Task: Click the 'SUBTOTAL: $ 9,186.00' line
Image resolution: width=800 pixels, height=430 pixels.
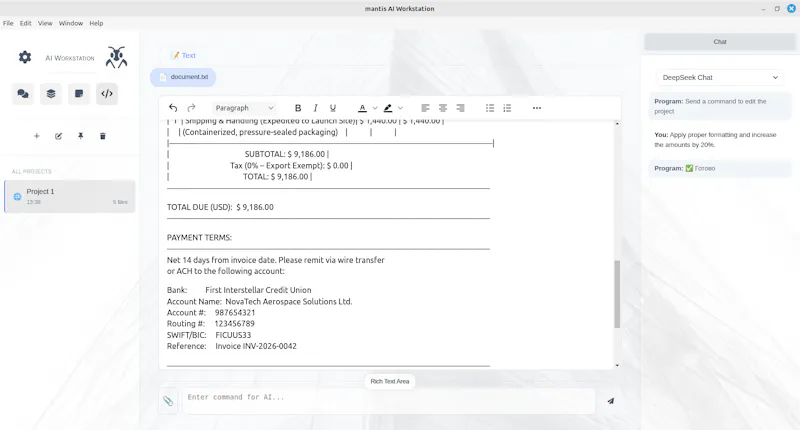Action: click(x=287, y=154)
